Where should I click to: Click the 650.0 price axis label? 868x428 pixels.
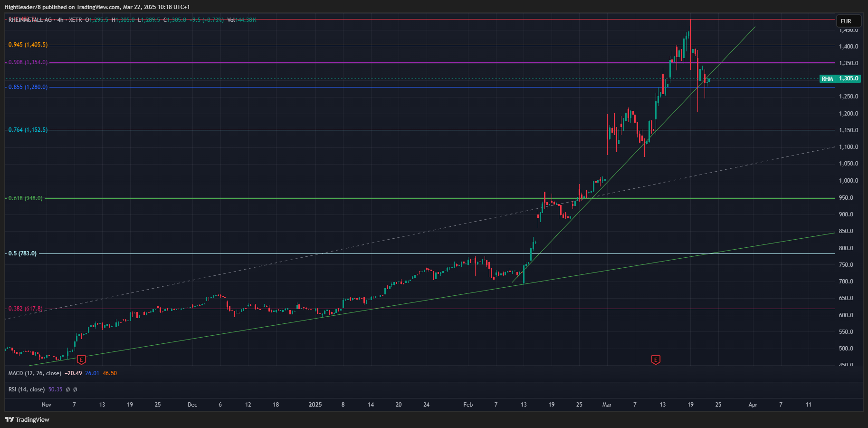coord(846,298)
